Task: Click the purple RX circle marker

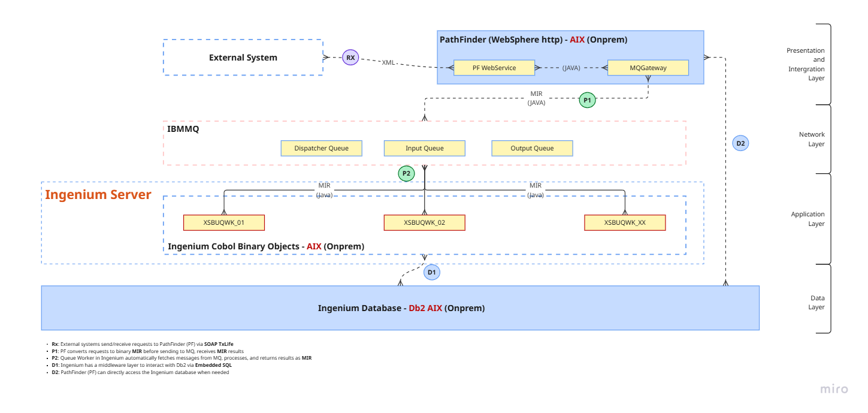Action: click(x=350, y=58)
